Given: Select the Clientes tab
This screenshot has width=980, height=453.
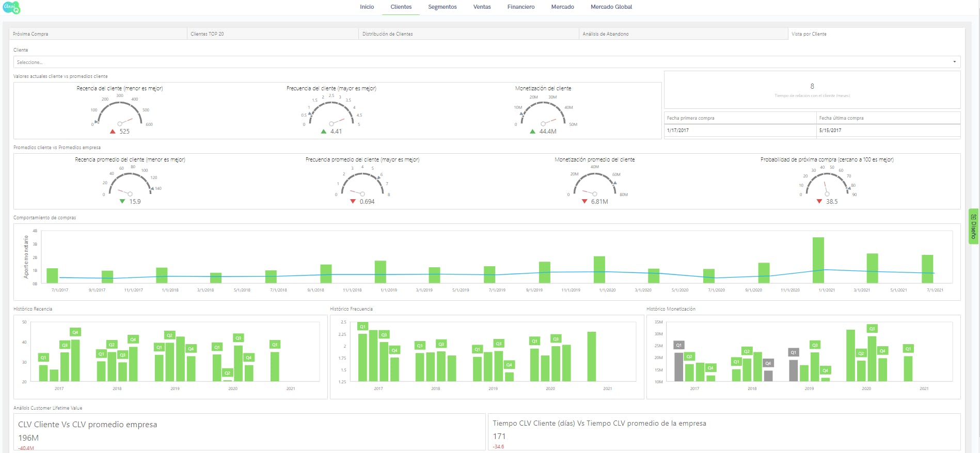Looking at the screenshot, I should click(401, 7).
